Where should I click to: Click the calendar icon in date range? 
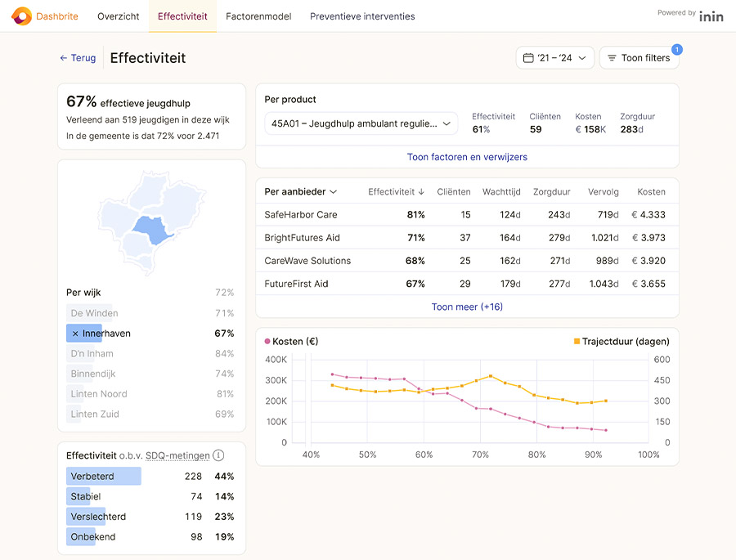tap(528, 58)
